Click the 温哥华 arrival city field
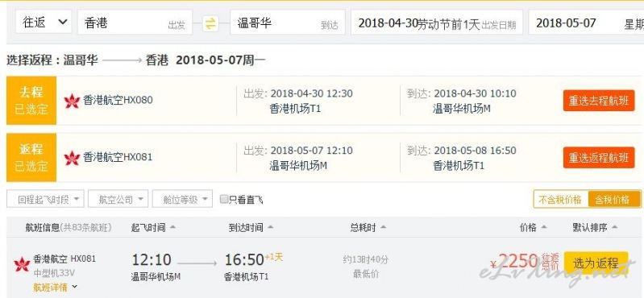 (x=288, y=23)
